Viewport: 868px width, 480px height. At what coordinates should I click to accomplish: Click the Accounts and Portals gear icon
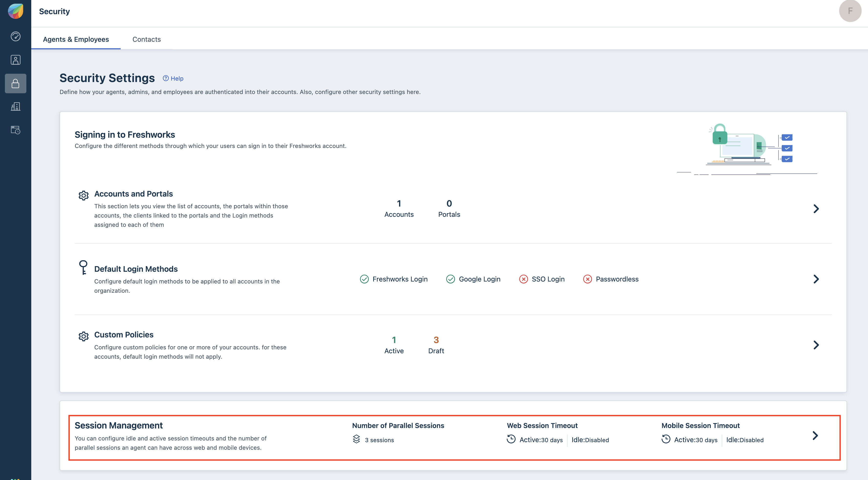coord(83,195)
